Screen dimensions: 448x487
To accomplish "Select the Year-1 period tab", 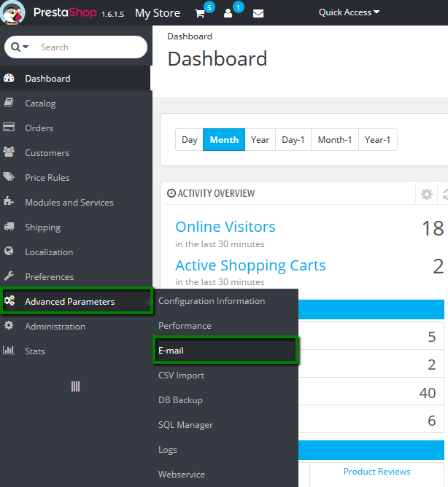I will [x=378, y=140].
